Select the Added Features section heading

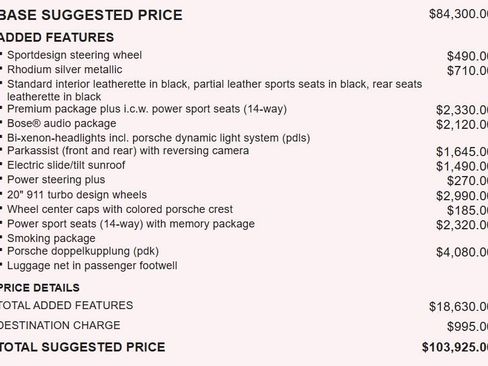[x=57, y=37]
